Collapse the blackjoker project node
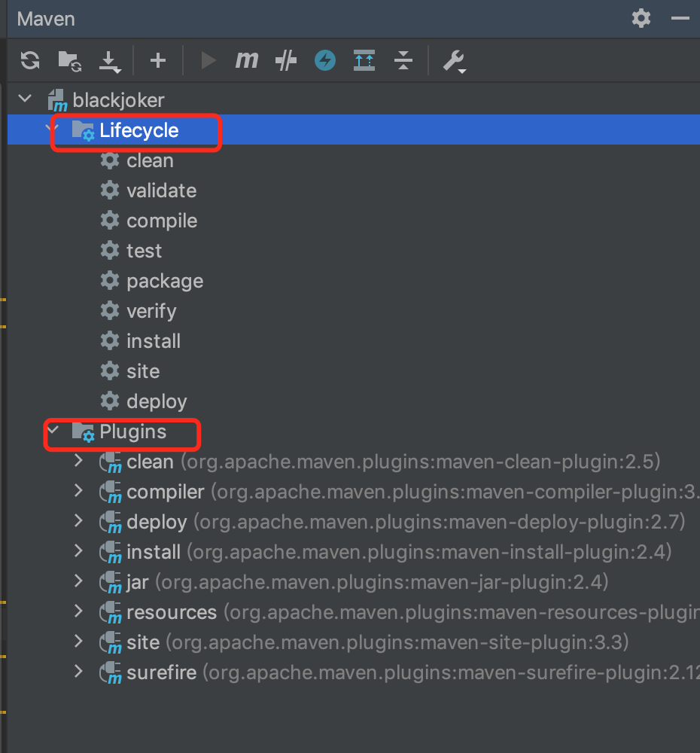700x753 pixels. 24,99
